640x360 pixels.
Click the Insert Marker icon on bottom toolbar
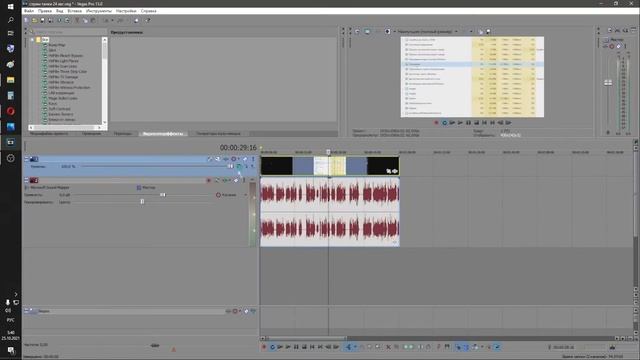click(438, 347)
